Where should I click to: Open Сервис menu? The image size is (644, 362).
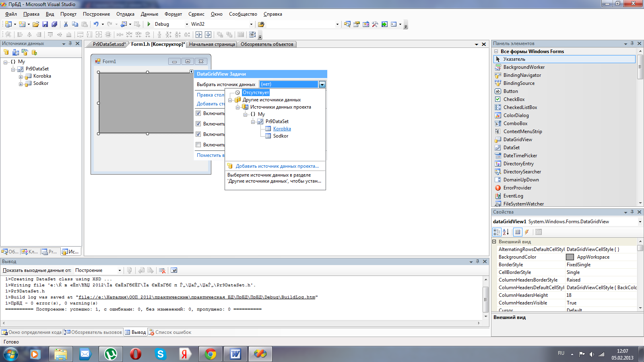tap(196, 14)
